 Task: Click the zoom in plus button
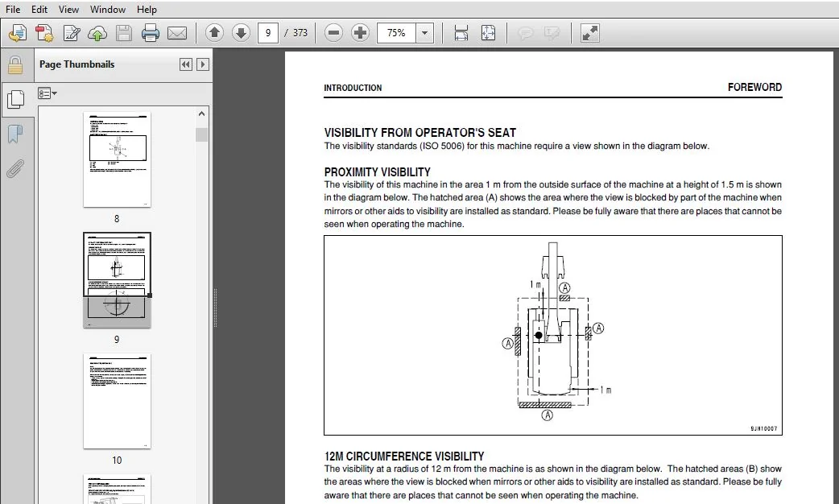(x=360, y=33)
